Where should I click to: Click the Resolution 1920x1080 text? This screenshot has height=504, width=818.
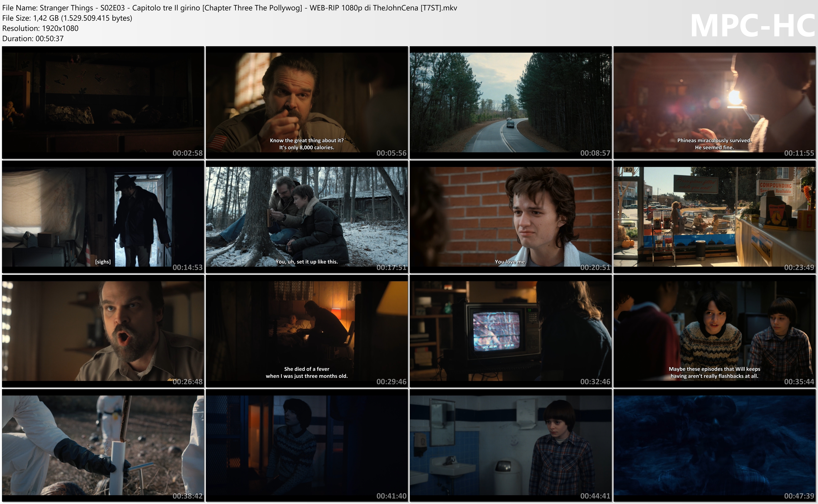click(x=40, y=28)
